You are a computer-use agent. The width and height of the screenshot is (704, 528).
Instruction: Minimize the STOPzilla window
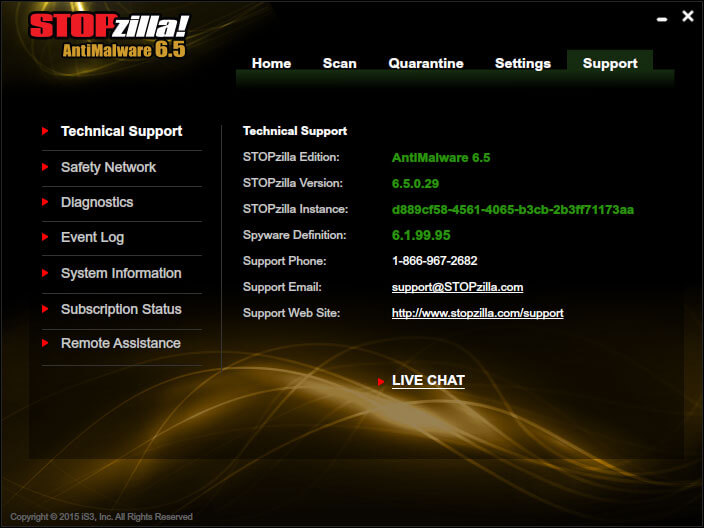point(662,19)
